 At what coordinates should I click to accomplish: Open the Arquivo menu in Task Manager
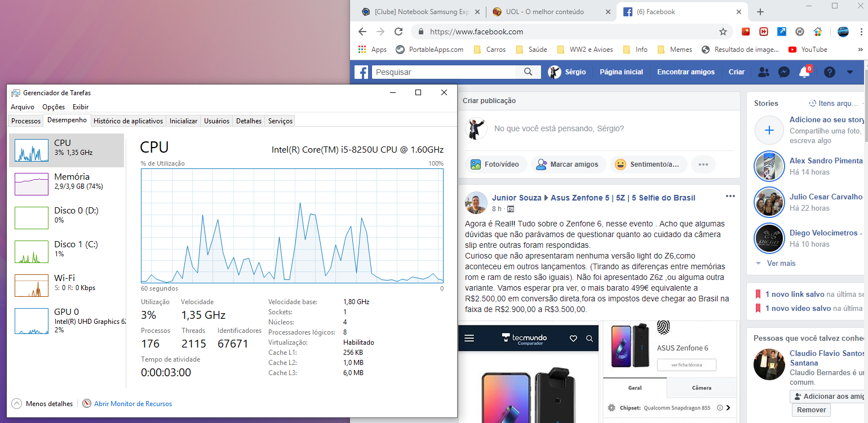click(x=23, y=107)
